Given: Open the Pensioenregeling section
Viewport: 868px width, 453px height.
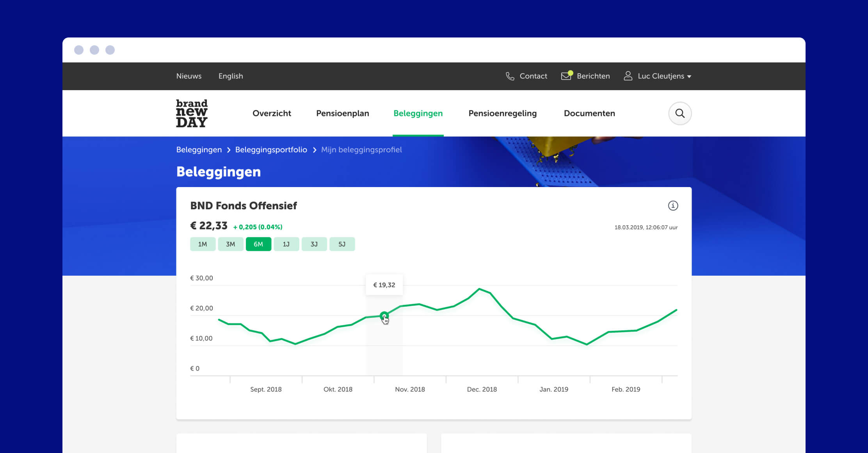Looking at the screenshot, I should pyautogui.click(x=502, y=113).
